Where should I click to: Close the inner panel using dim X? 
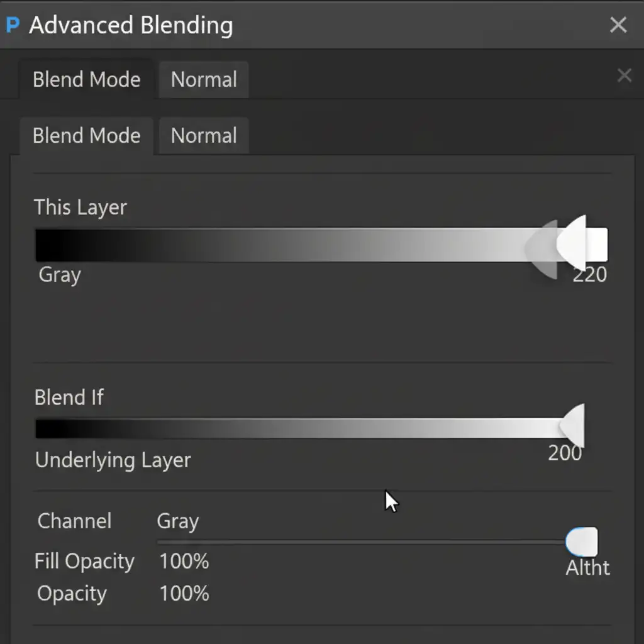624,76
